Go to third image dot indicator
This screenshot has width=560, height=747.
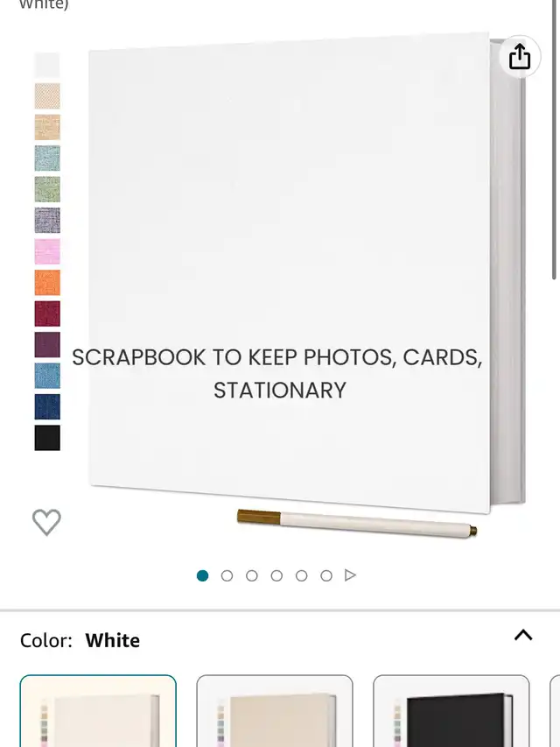point(252,575)
